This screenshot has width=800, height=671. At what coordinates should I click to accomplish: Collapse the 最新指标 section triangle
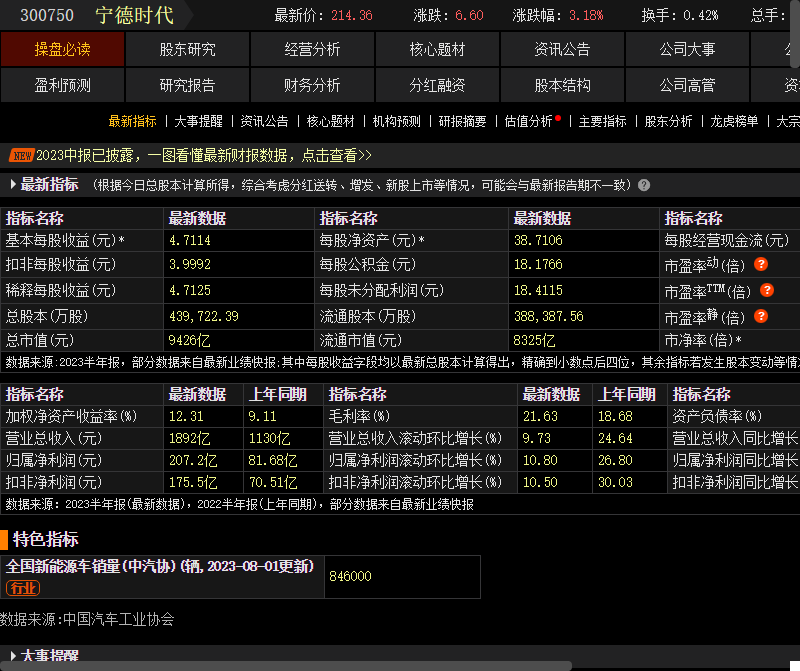[x=13, y=185]
